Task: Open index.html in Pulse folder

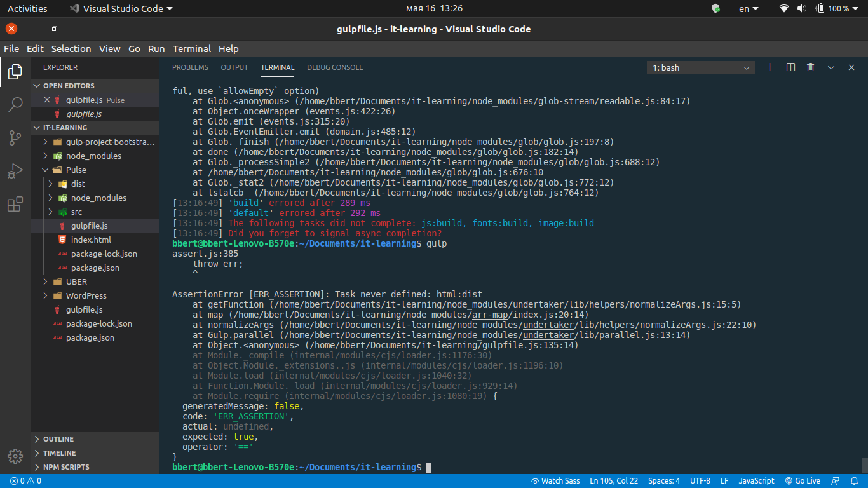Action: tap(95, 240)
